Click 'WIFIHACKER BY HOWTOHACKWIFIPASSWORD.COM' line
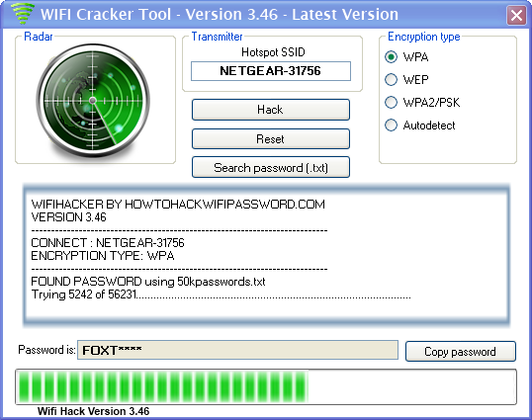The height and width of the screenshot is (420, 532). (x=178, y=205)
